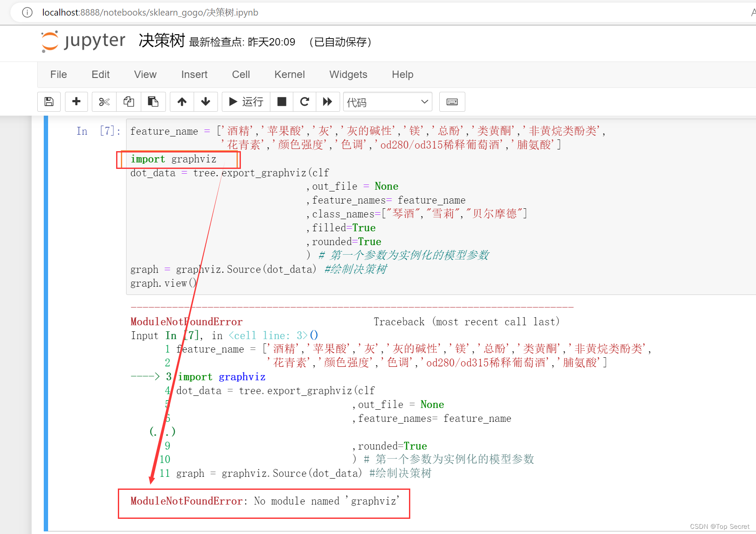Select the In [7] cell prompt
Viewport: 756px width, 534px height.
[x=98, y=131]
